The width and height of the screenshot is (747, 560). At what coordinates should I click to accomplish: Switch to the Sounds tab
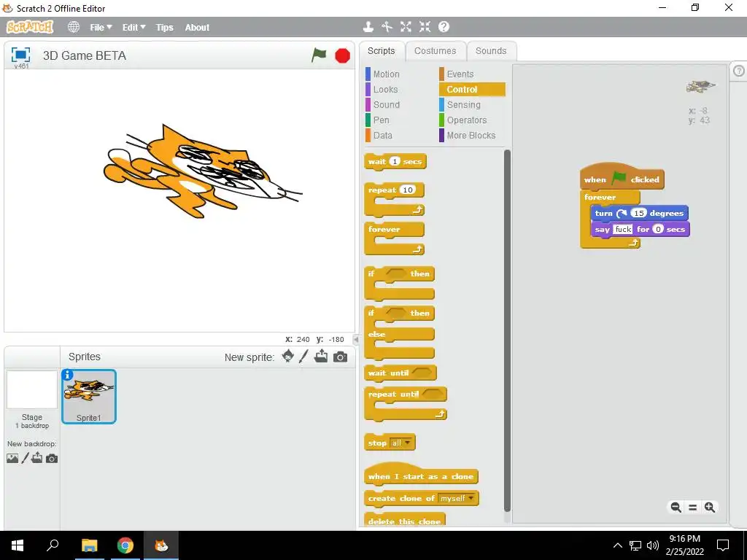tap(491, 51)
